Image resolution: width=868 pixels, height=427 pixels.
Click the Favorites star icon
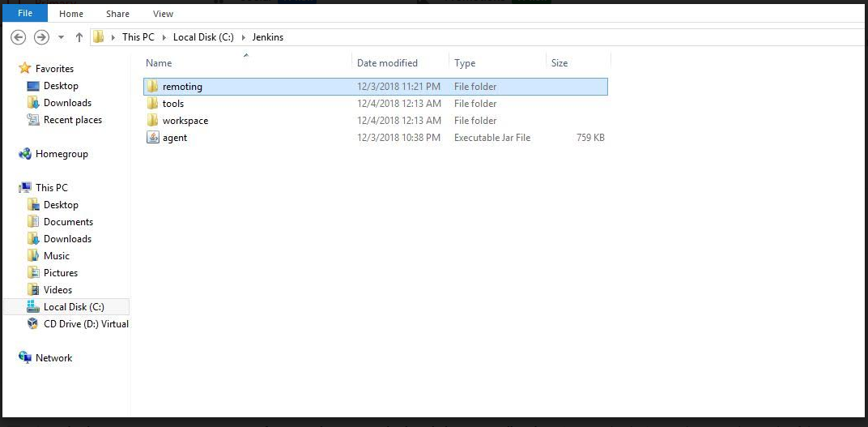25,68
